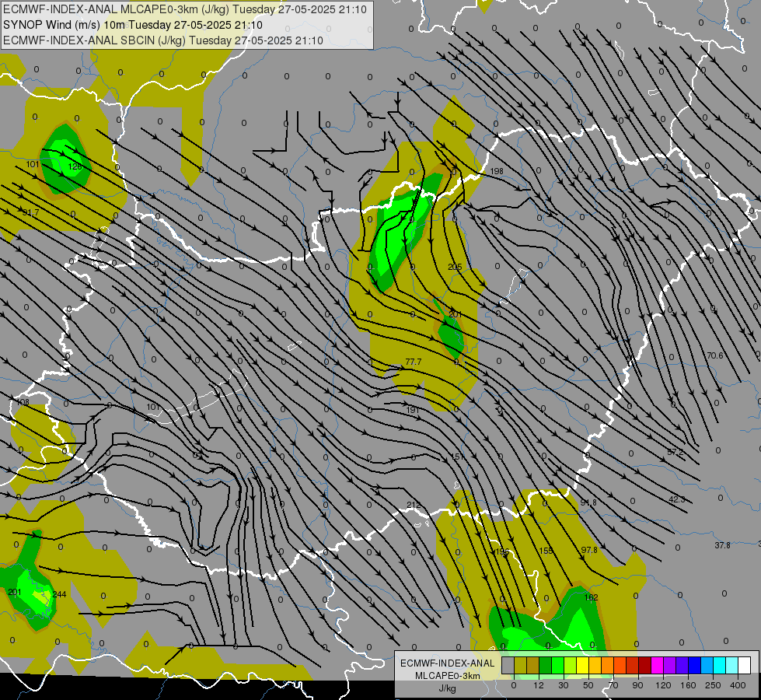Click the legend tick label 160
The width and height of the screenshot is (761, 700).
point(688,685)
